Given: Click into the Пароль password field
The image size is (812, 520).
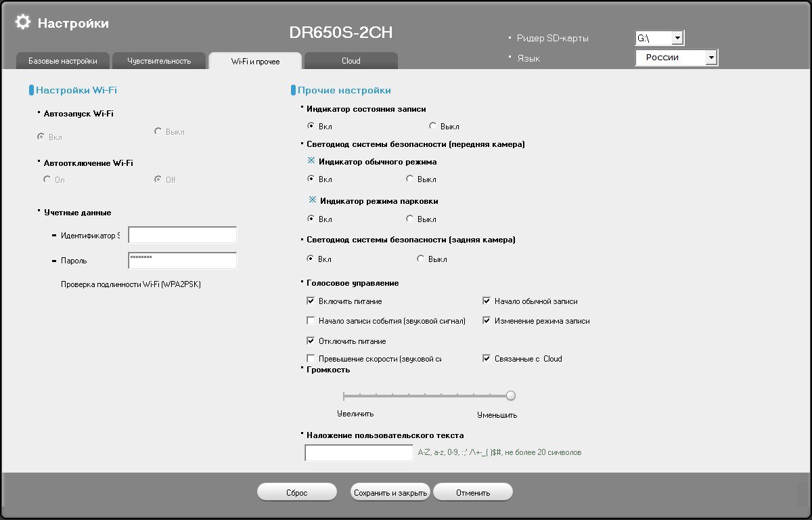Looking at the screenshot, I should coord(183,260).
